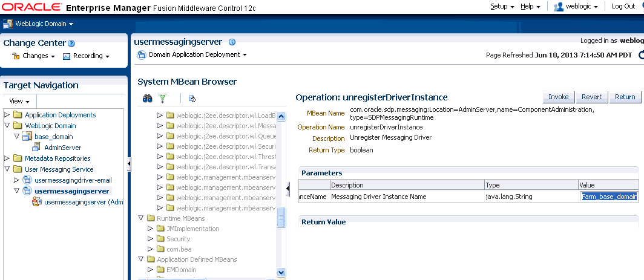Viewport: 644px width, 280px height.
Task: Click the Value column header
Action: pos(609,185)
